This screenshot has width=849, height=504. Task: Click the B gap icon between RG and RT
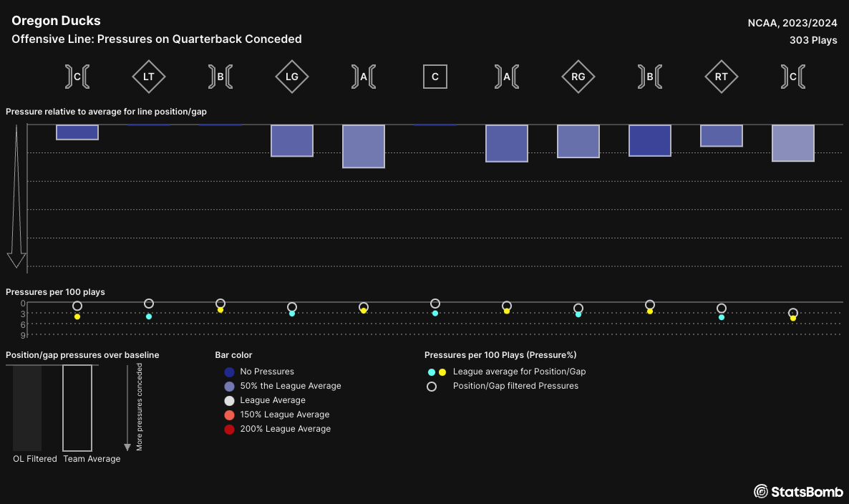(650, 77)
